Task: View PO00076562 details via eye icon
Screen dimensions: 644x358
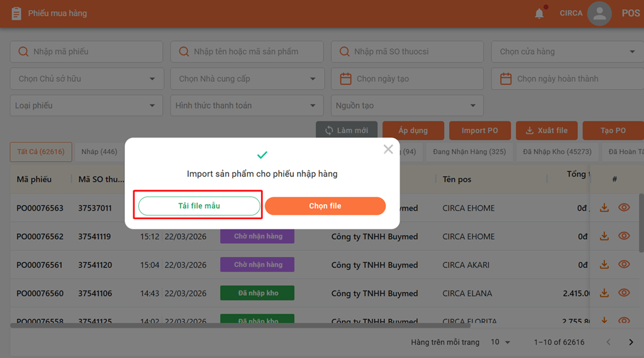Action: pyautogui.click(x=624, y=236)
